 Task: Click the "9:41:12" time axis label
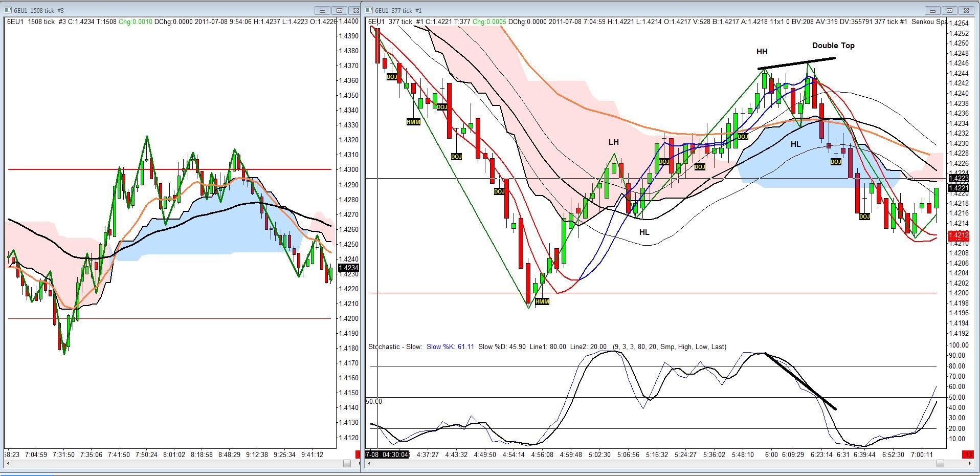313,455
